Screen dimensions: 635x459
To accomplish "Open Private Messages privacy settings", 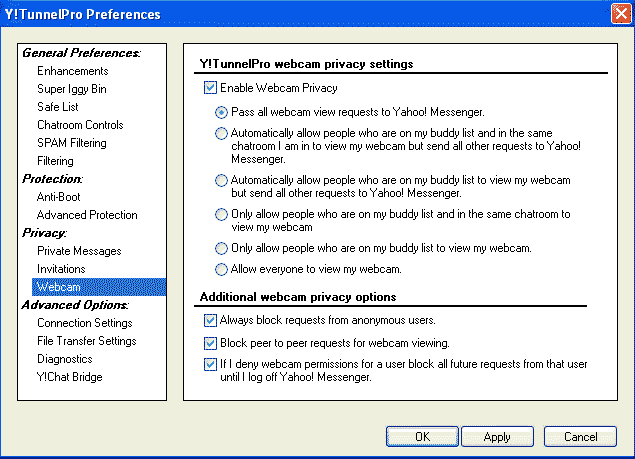I will [x=79, y=251].
